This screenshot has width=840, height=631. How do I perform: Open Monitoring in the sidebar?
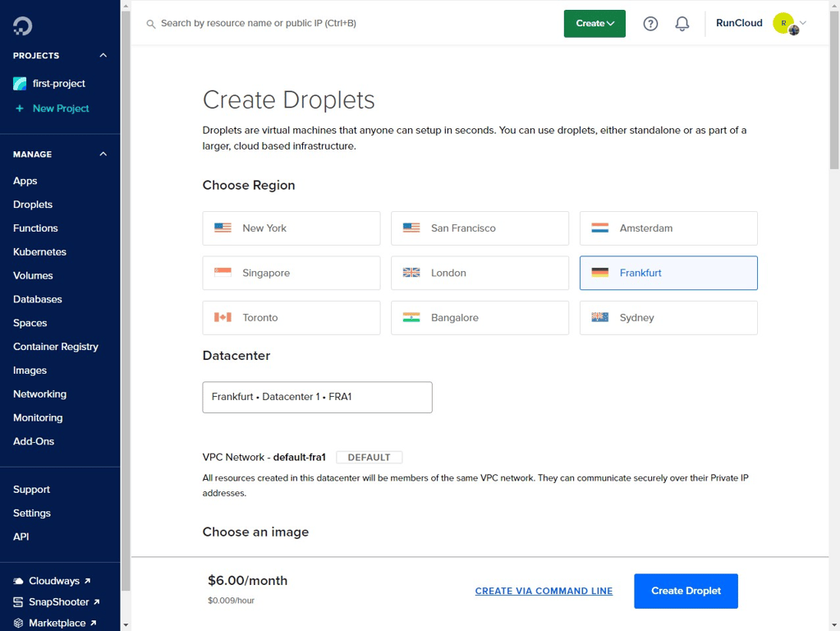[38, 417]
